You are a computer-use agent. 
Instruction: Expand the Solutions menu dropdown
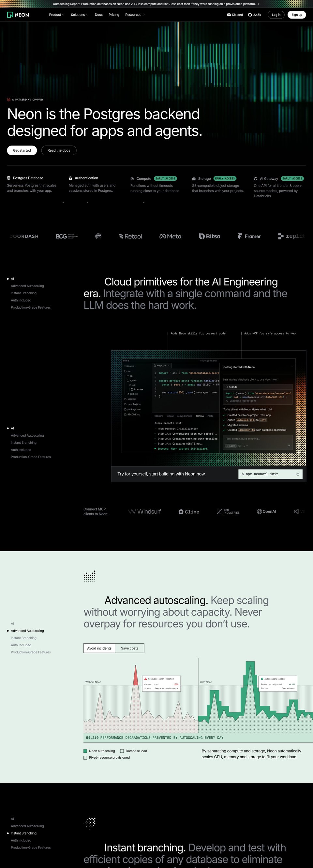pos(80,15)
